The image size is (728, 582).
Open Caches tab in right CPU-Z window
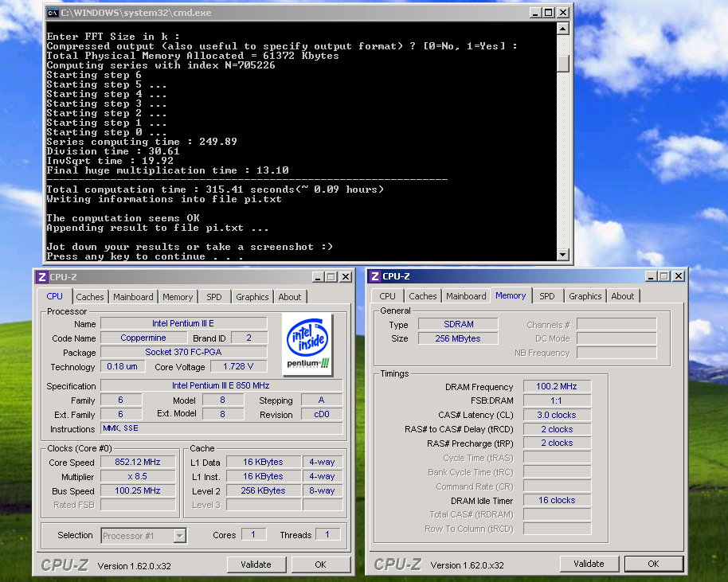[x=422, y=296]
